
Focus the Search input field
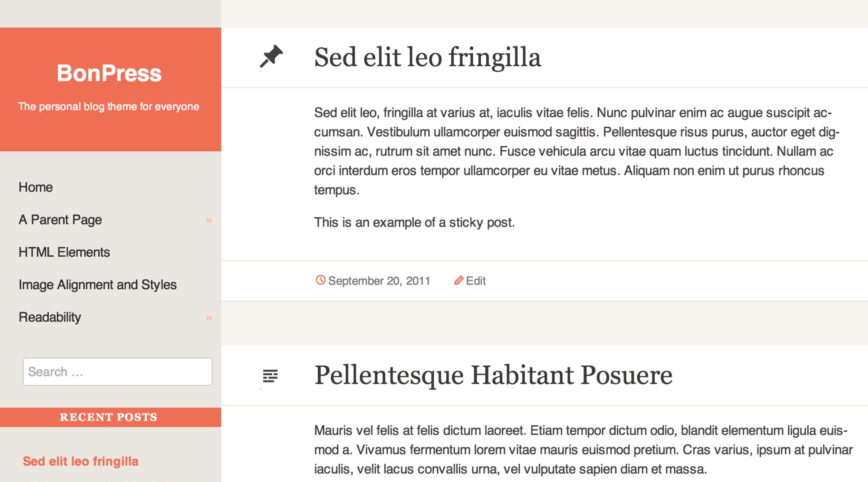(x=117, y=372)
